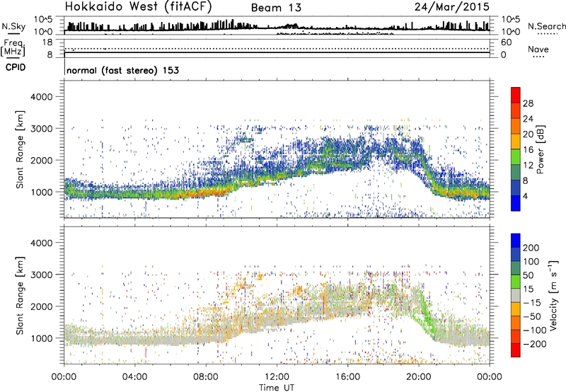The image size is (566, 392).
Task: Click the 'N.Search' legend label
Action: click(x=546, y=26)
